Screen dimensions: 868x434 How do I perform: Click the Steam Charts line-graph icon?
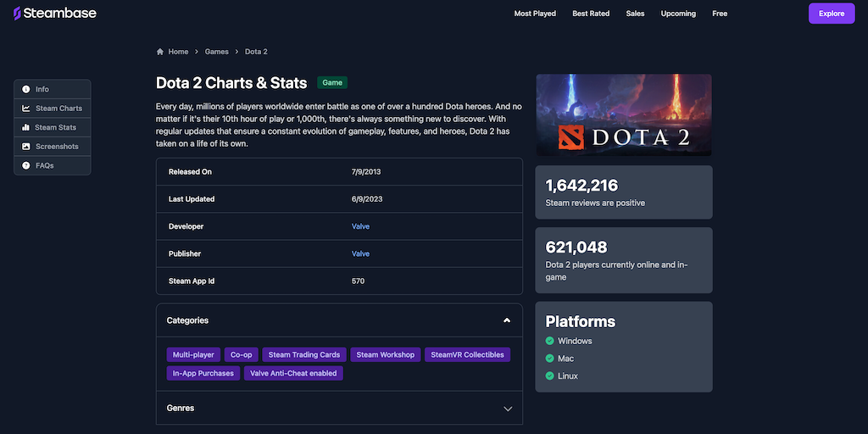click(25, 108)
